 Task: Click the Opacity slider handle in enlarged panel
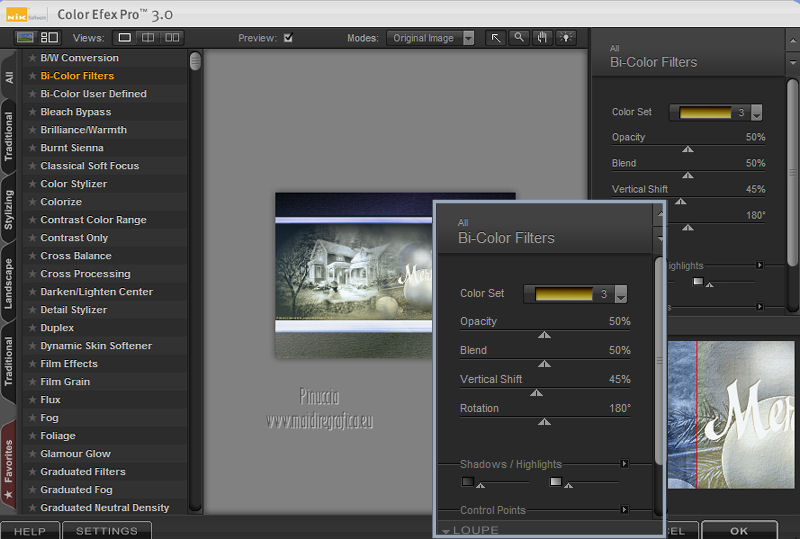(x=544, y=336)
